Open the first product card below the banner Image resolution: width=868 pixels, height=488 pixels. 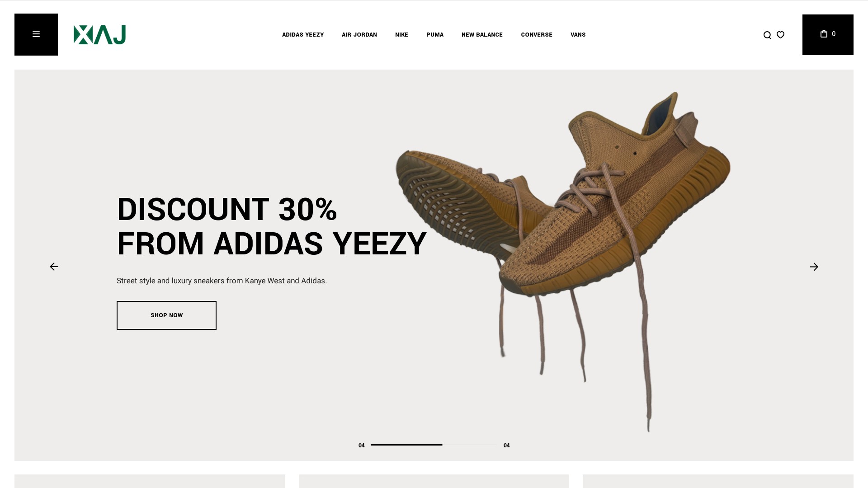pyautogui.click(x=150, y=481)
